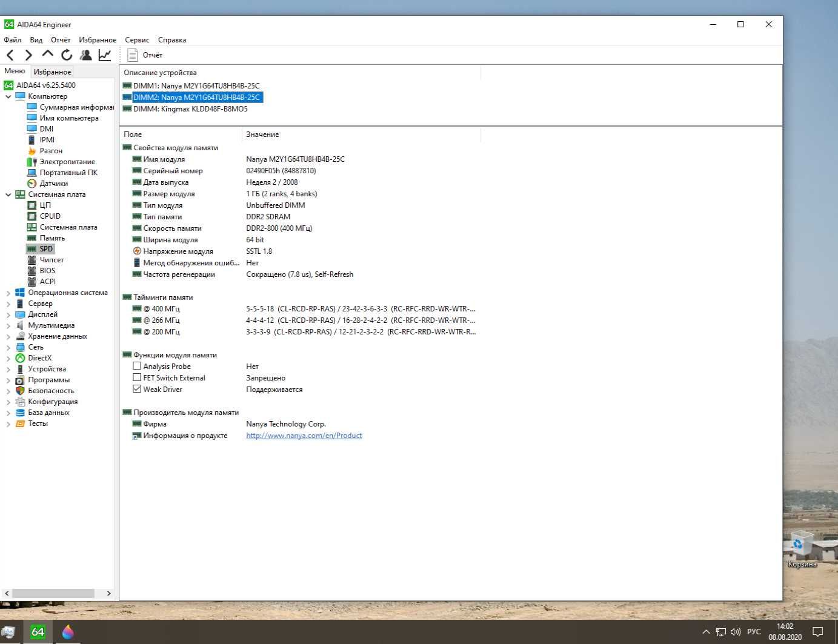Click the user profile toolbar icon
838x644 pixels.
[86, 55]
